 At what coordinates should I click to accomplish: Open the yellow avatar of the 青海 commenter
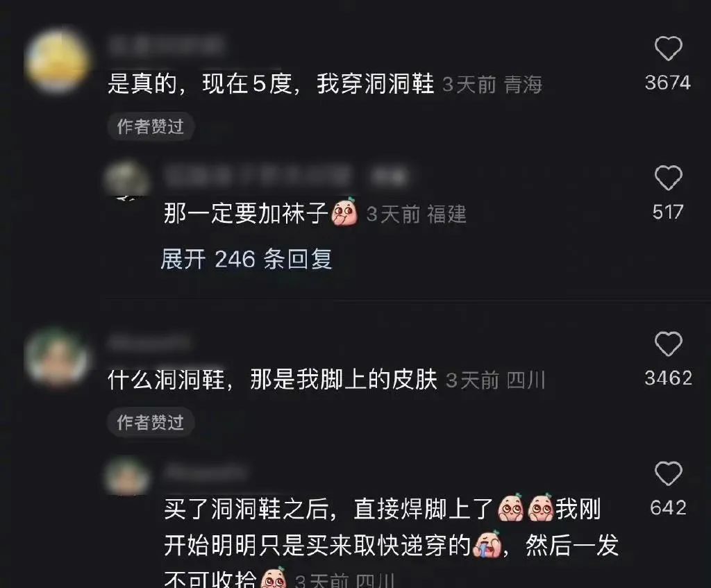click(57, 61)
